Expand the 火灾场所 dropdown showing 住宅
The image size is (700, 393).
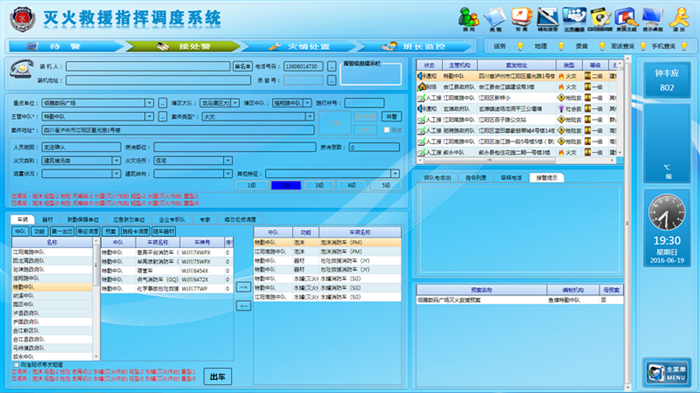click(228, 160)
